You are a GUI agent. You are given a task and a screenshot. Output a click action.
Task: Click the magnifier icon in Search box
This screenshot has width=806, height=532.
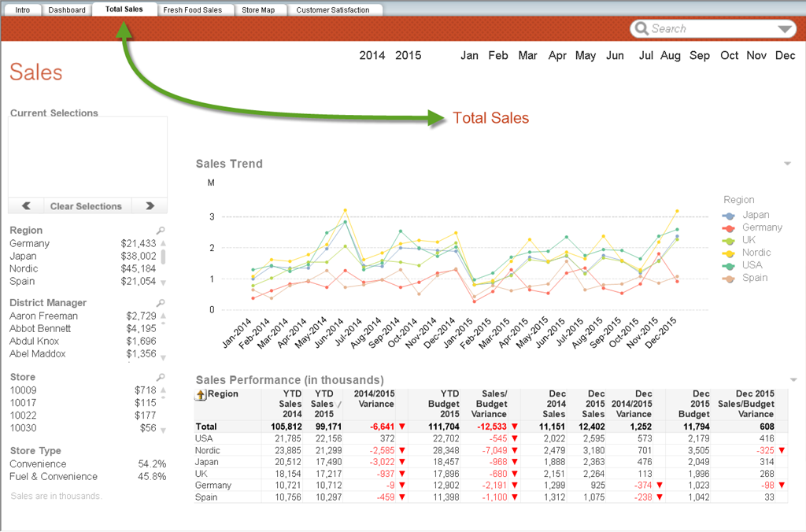[641, 29]
